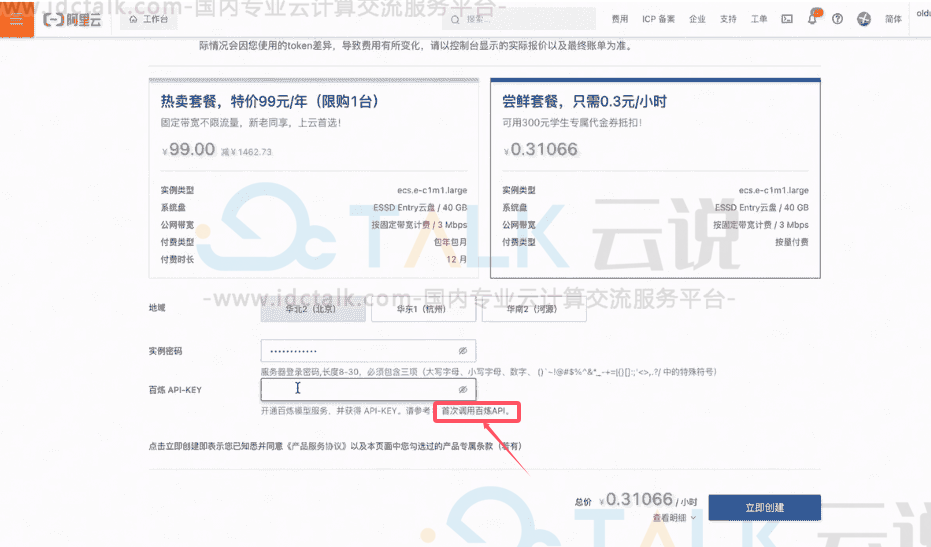Click the 立即创建 button

coord(765,508)
